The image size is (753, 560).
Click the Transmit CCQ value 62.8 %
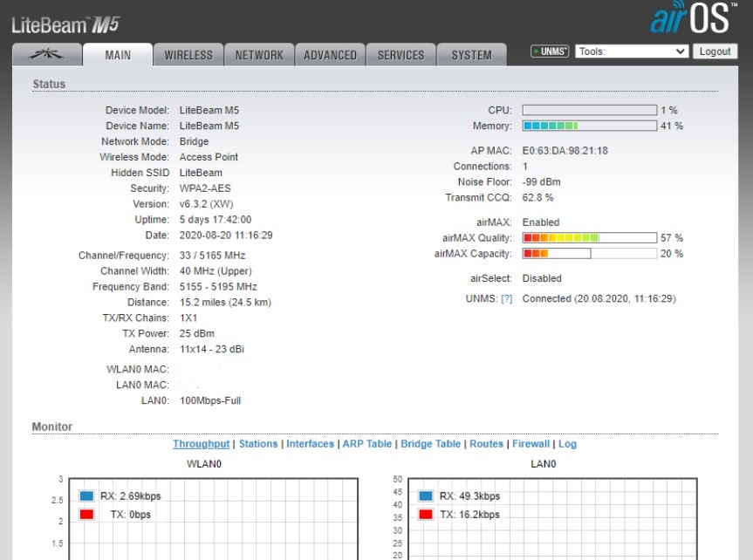pyautogui.click(x=537, y=197)
